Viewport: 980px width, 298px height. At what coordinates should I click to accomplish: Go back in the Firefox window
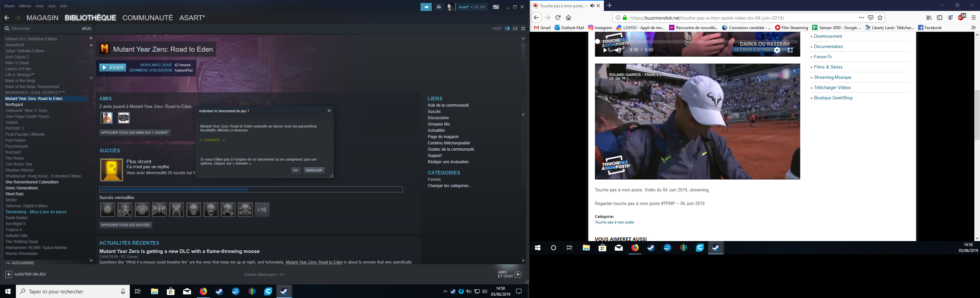coord(536,18)
